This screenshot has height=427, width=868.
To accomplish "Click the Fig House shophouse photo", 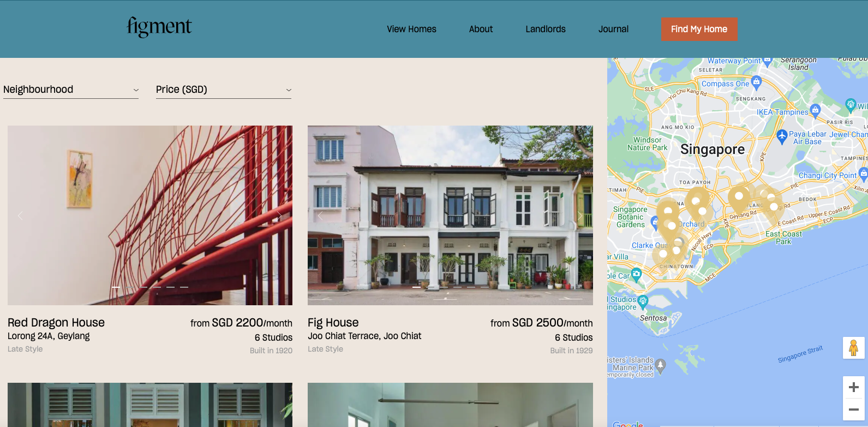I will [450, 215].
